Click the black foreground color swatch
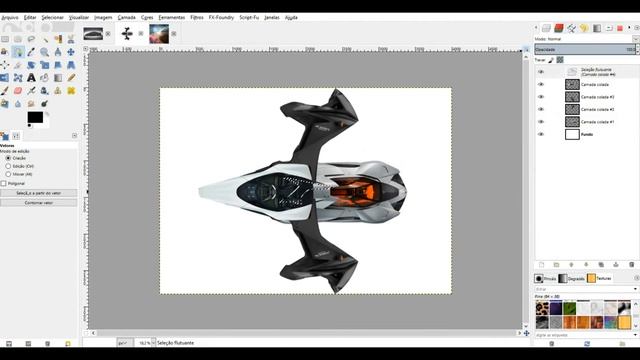 [35, 117]
